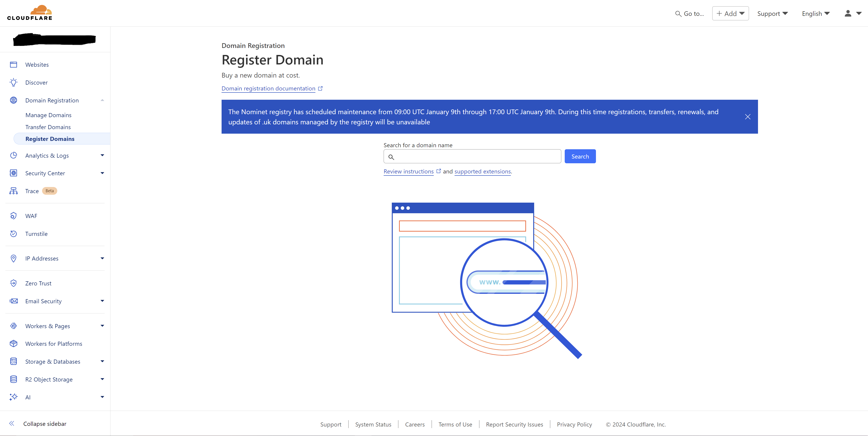Image resolution: width=868 pixels, height=436 pixels.
Task: Open the Add dropdown button
Action: 730,14
